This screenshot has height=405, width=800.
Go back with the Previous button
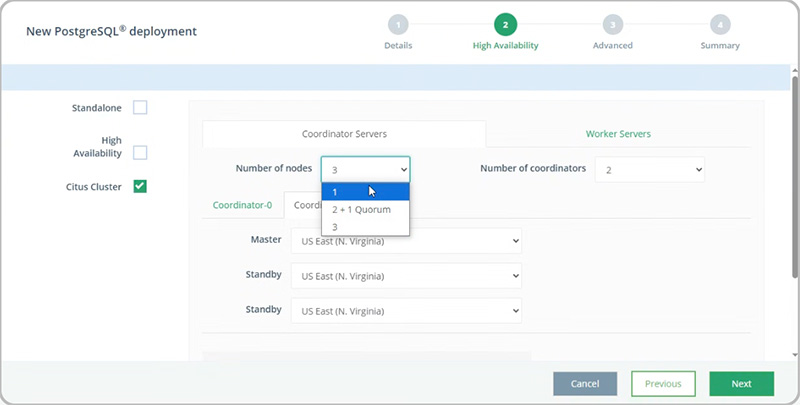(x=663, y=384)
